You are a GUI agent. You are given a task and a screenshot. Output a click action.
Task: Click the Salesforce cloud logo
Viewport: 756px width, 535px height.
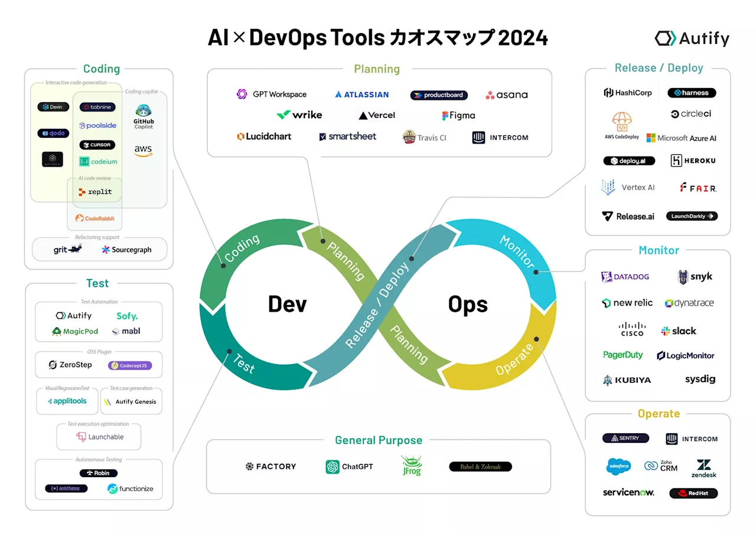pyautogui.click(x=618, y=466)
